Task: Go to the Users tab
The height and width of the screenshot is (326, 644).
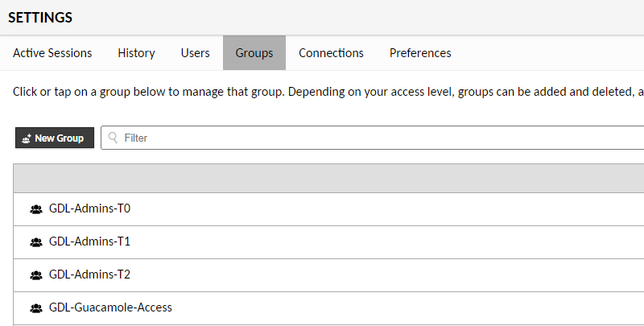Action: [195, 53]
